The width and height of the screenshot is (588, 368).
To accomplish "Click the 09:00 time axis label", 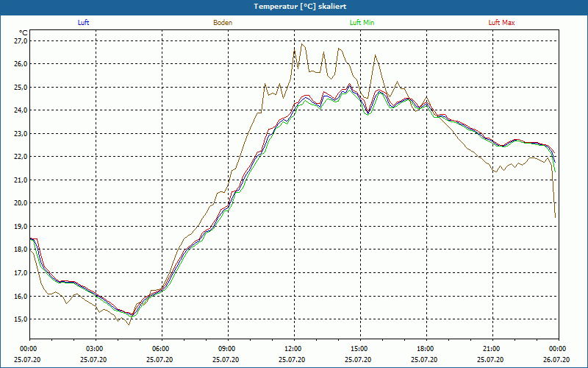I will 228,349.
